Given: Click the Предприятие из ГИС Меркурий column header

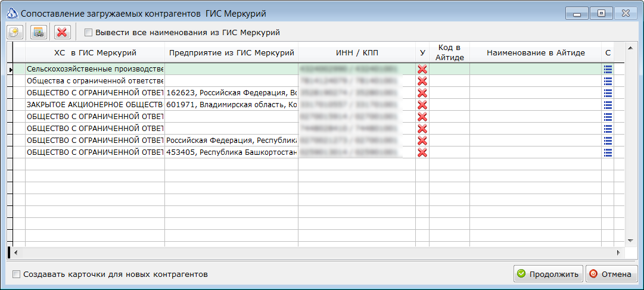Looking at the screenshot, I should pyautogui.click(x=232, y=52).
